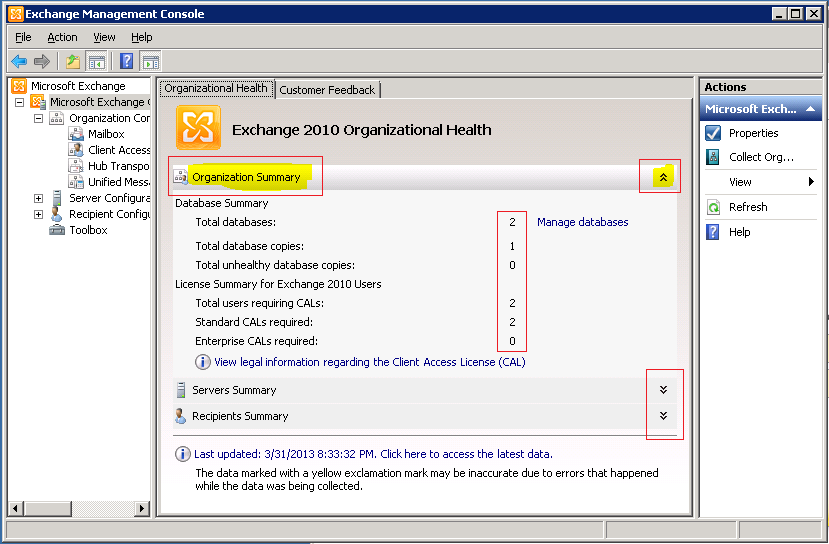Click the Manage databases link
Screen dimensions: 829x544
[583, 222]
